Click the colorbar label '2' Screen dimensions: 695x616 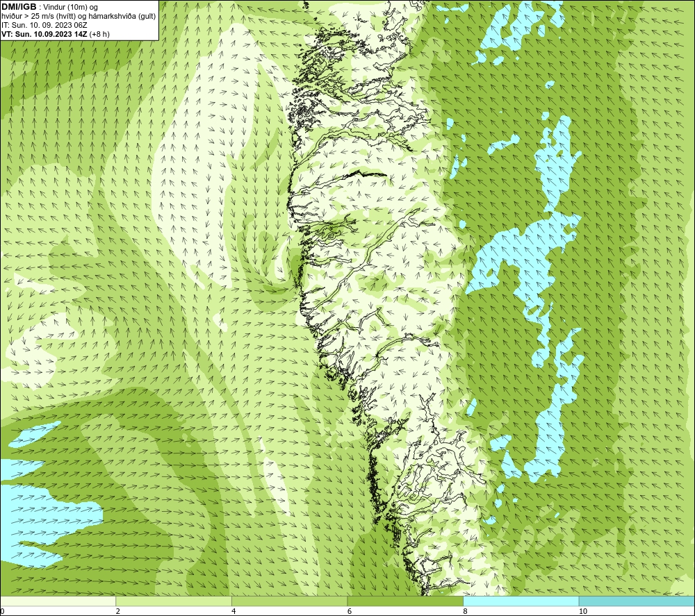[x=118, y=611]
